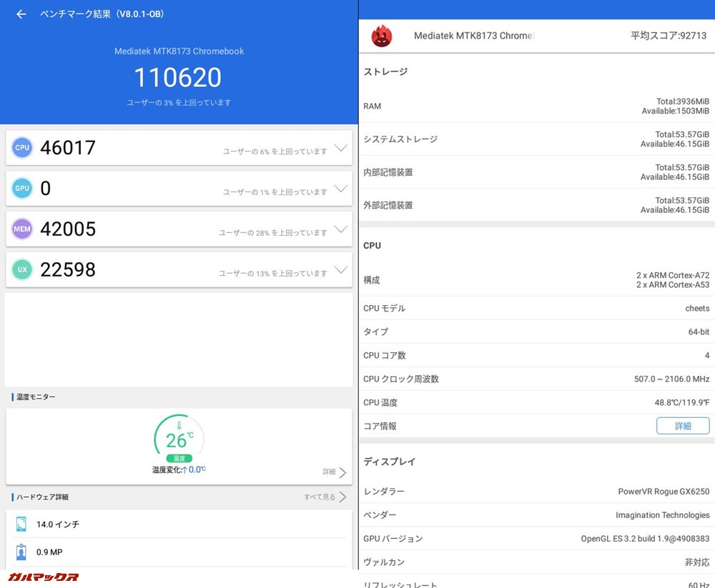The image size is (715, 588).
Task: Select the CPU score icon
Action: 22,147
